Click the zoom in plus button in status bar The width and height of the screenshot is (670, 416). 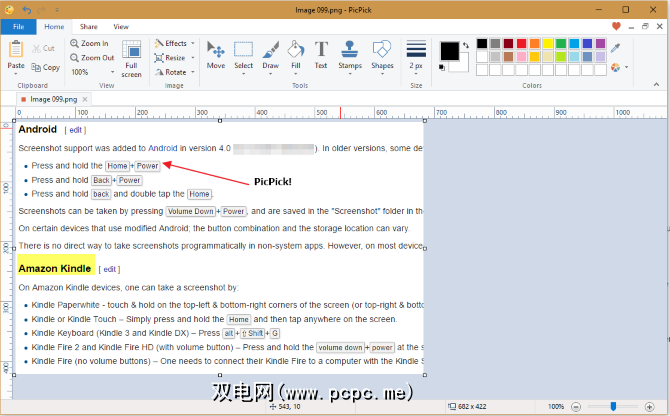pyautogui.click(x=649, y=407)
